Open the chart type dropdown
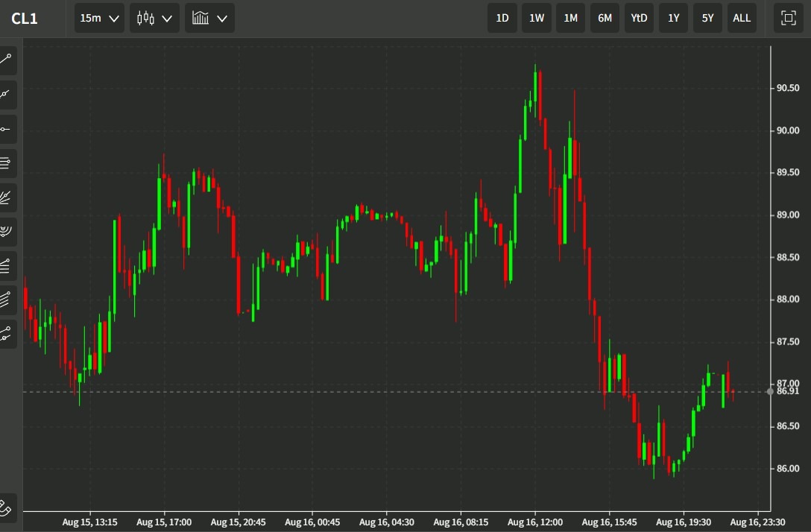This screenshot has width=811, height=532. [x=220, y=18]
